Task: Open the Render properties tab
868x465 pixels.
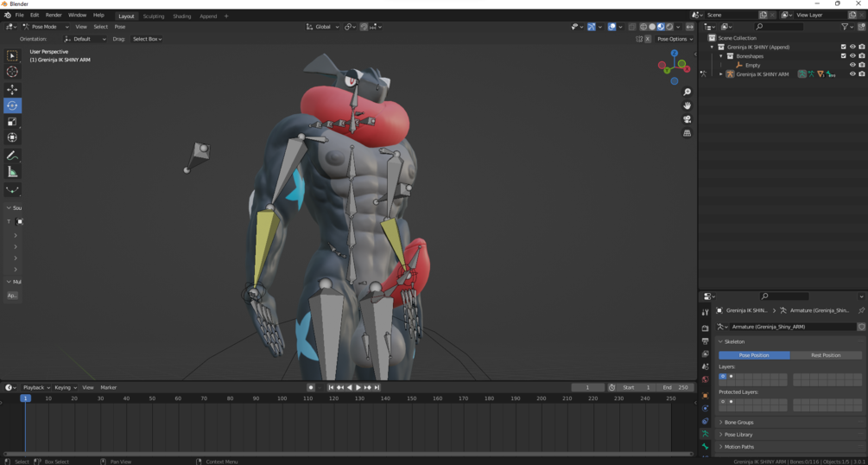Action: point(705,328)
